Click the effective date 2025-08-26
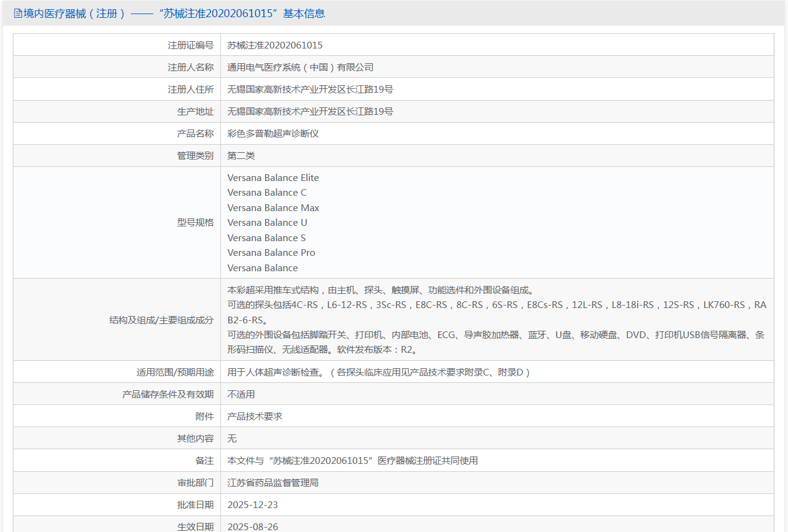Screen dimensions: 788x532 tap(252, 526)
